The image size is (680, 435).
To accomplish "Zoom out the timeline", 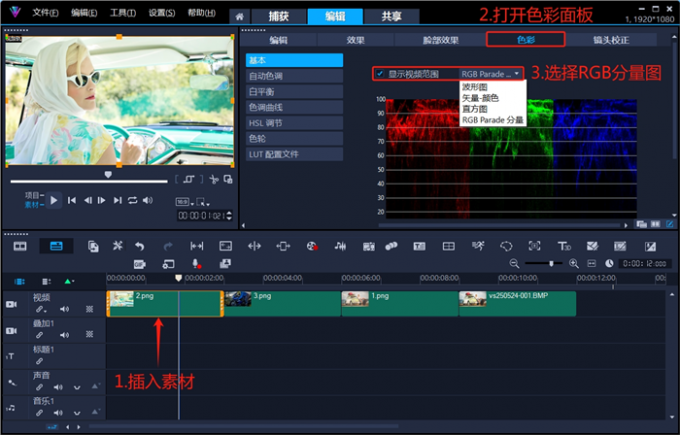I will pyautogui.click(x=514, y=263).
